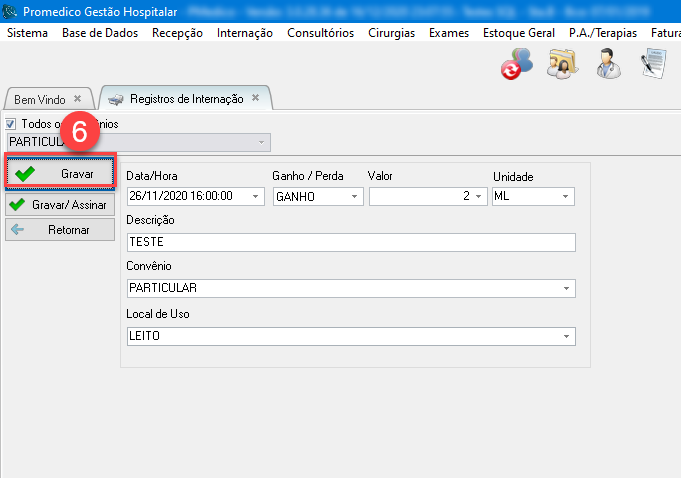Click the Promedico app icon in title bar
The height and width of the screenshot is (478, 681).
(x=11, y=12)
